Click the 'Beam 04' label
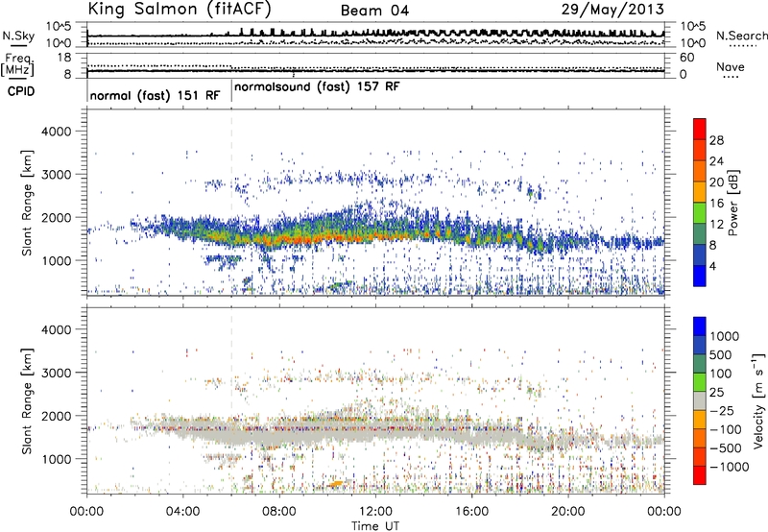 coord(374,11)
